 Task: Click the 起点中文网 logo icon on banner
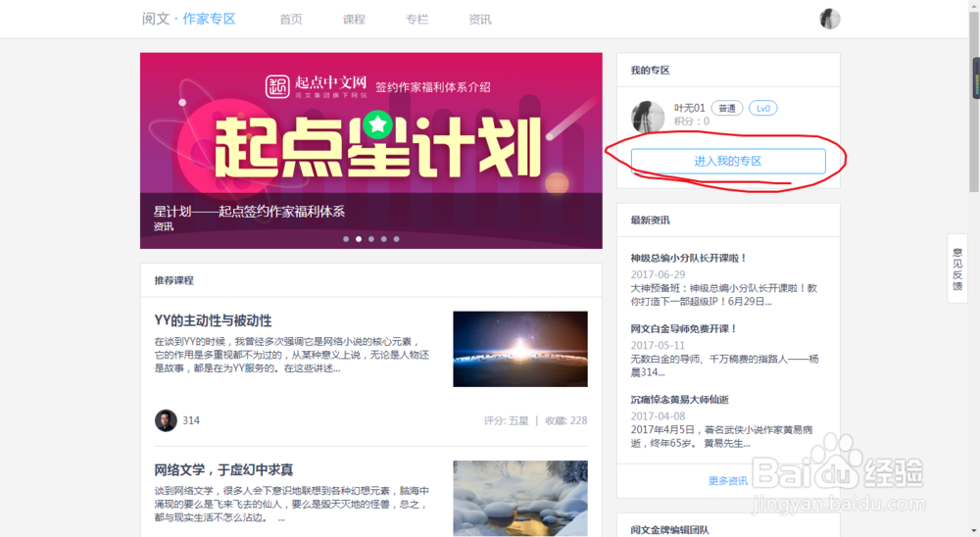pyautogui.click(x=277, y=86)
